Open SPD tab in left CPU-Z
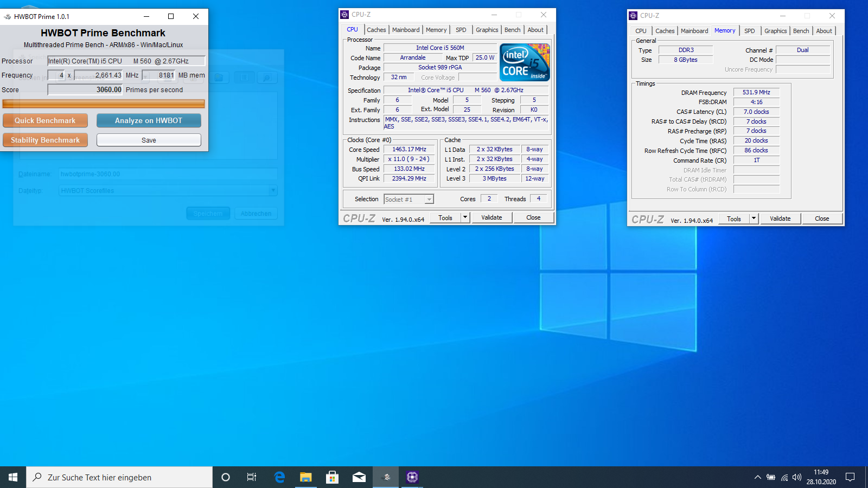Screen dimensions: 868x488 click(x=461, y=30)
